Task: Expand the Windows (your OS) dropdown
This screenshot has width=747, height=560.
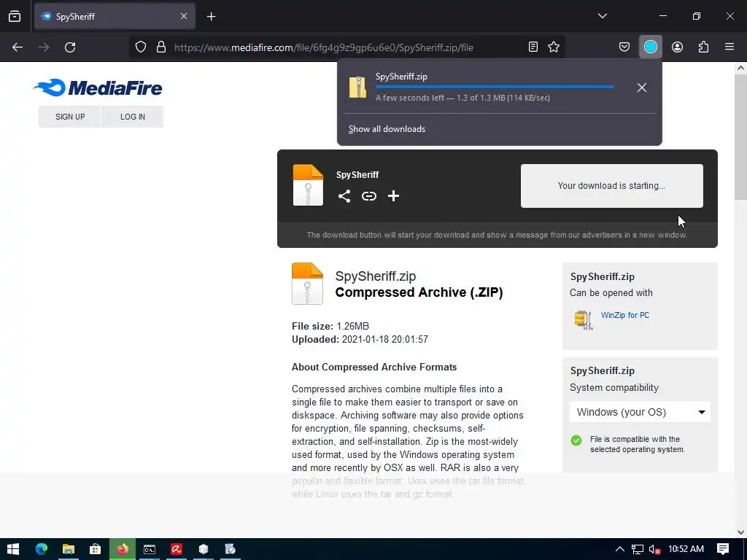Action: point(640,412)
